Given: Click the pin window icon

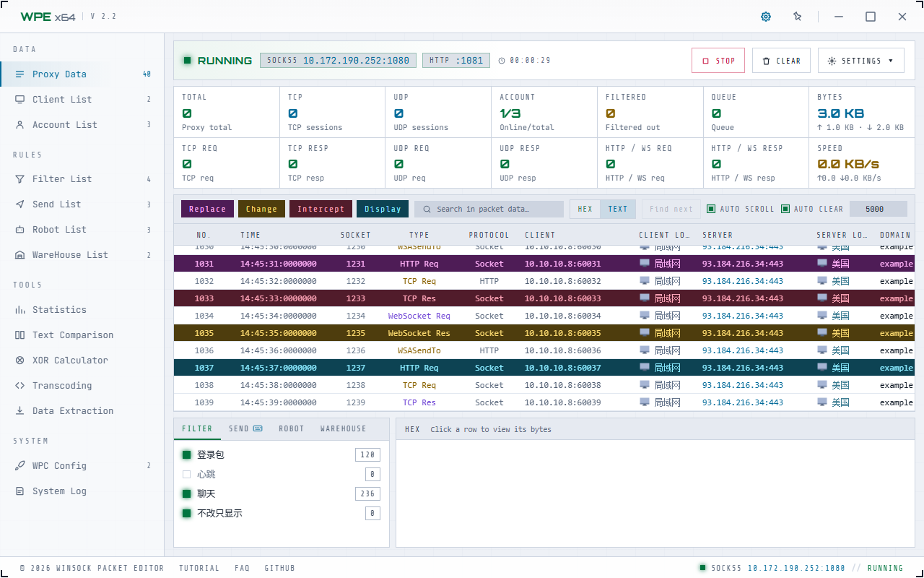Looking at the screenshot, I should click(798, 17).
